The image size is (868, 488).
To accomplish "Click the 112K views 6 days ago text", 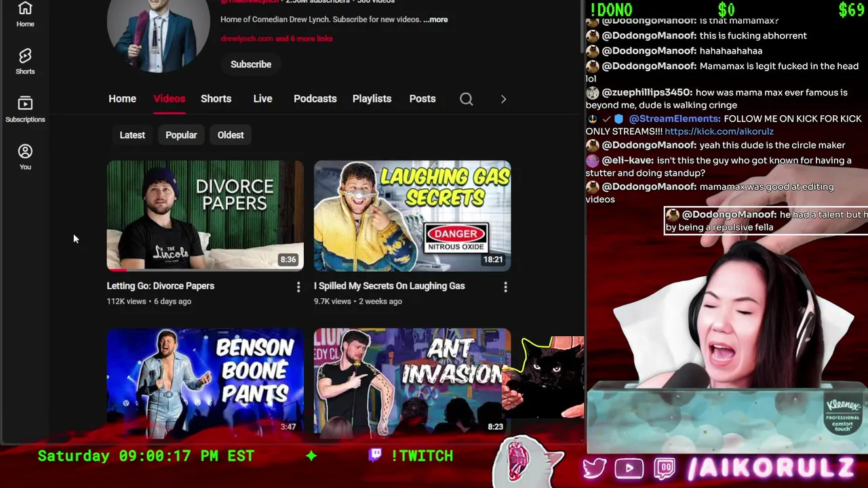I will (x=149, y=302).
